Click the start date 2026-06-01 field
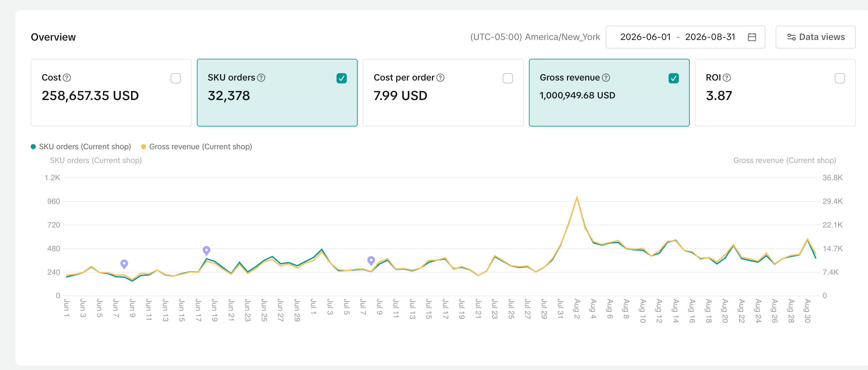Viewport: 868px width, 370px height. [x=645, y=37]
